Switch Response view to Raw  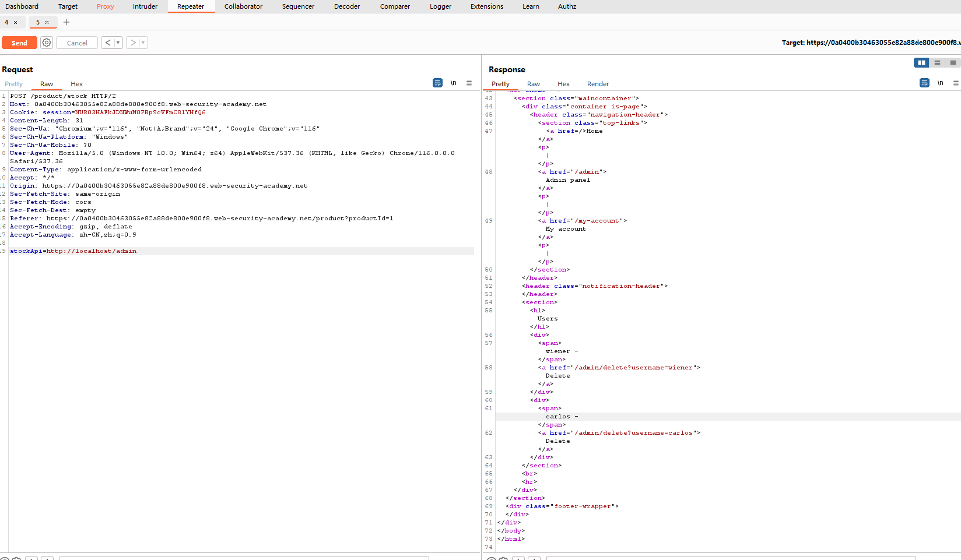534,84
